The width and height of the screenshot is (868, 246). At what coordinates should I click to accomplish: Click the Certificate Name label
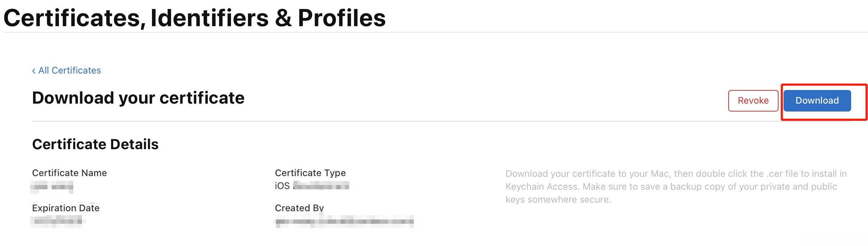click(69, 173)
